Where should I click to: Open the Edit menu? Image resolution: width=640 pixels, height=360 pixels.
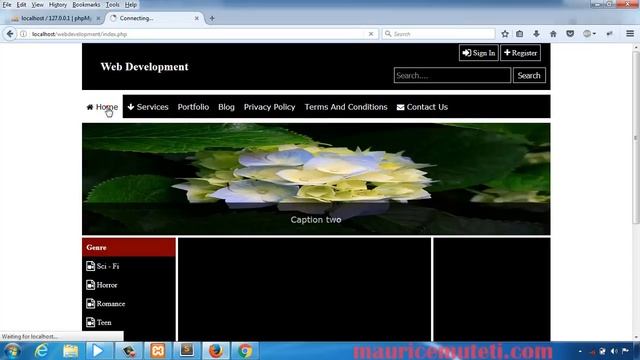21,5
